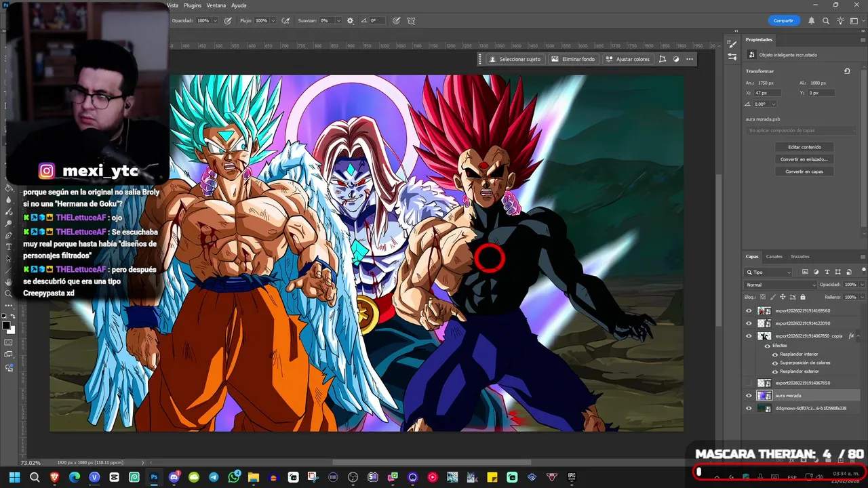The image size is (868, 488).
Task: Filter layers by type (T) layers icon
Action: [x=827, y=272]
